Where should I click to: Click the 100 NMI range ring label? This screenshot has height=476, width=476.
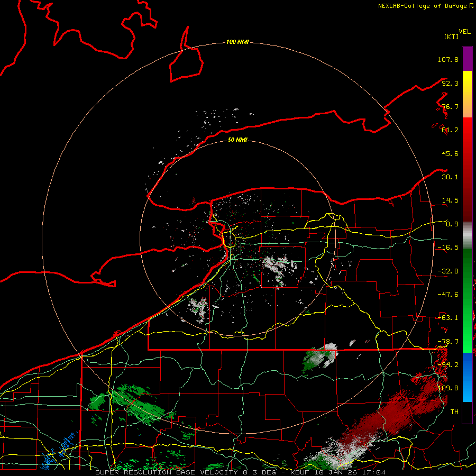237,42
